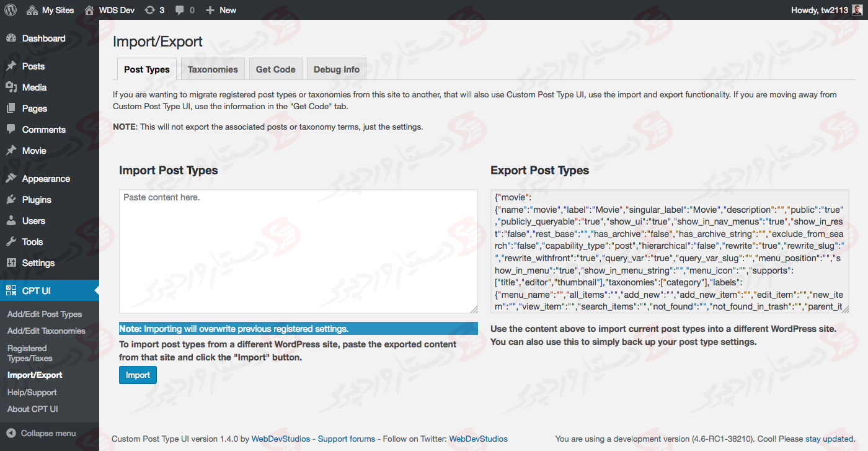Click the WordPress logo icon

tap(11, 10)
